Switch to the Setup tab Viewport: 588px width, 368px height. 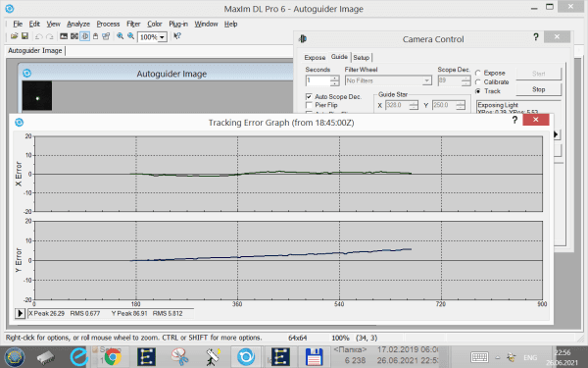tap(361, 58)
